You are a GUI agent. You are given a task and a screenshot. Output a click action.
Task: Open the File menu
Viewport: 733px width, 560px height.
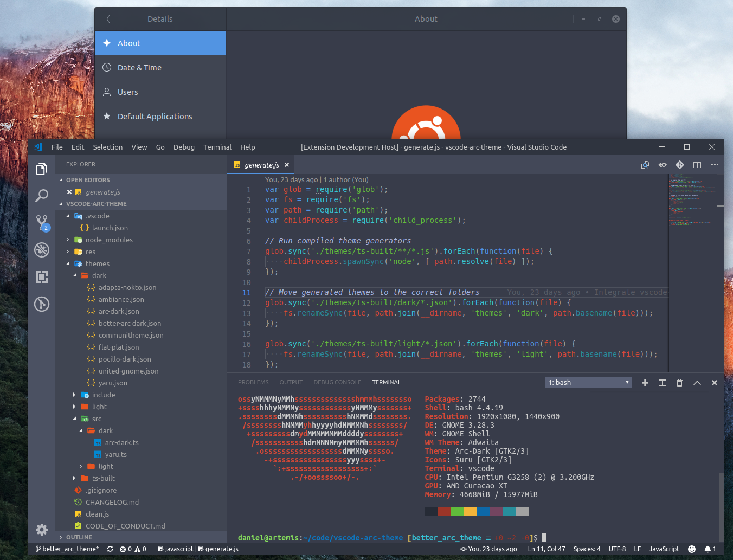pyautogui.click(x=57, y=147)
